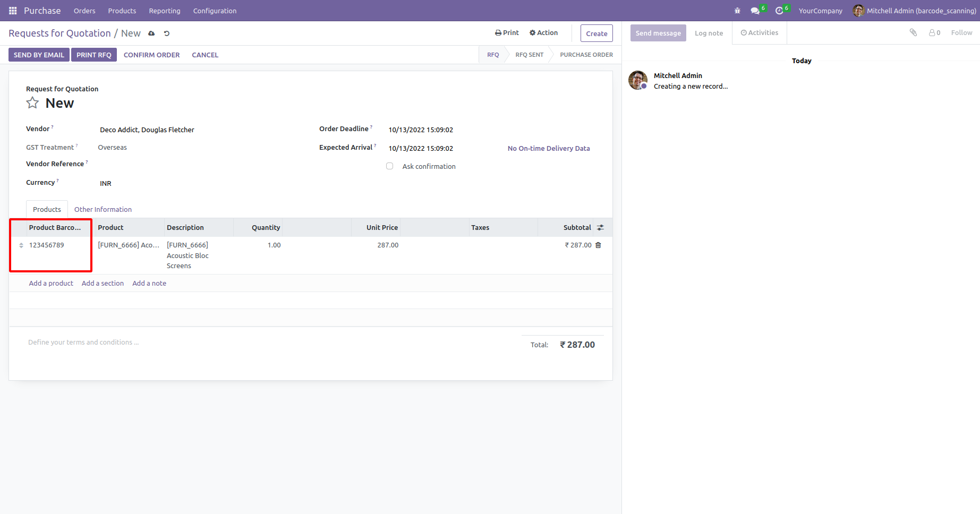
Task: Select the PURCHASE ORDER status stage
Action: pos(586,55)
